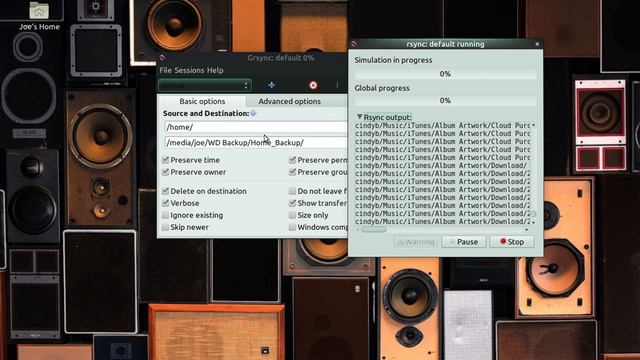This screenshot has width=640, height=360.
Task: Close the rsync default running window
Action: 537,44
